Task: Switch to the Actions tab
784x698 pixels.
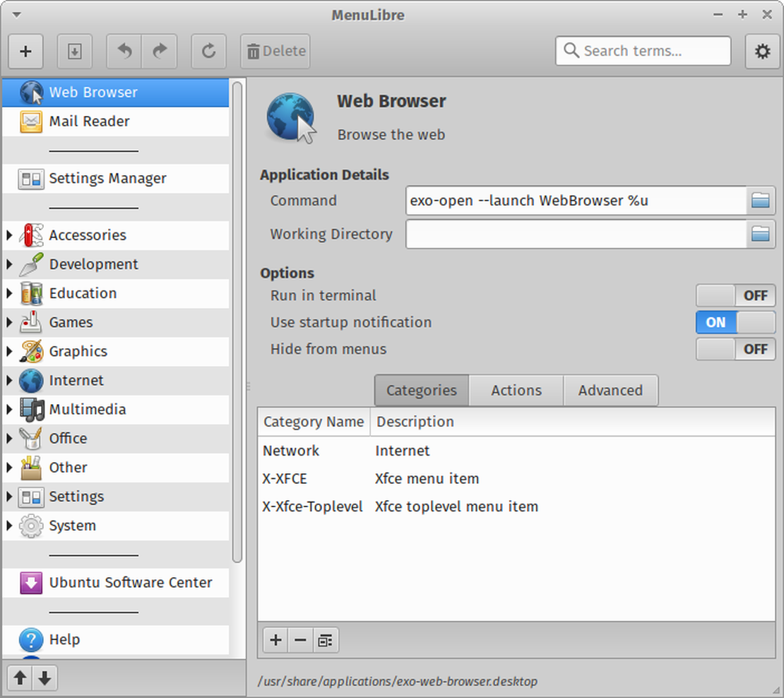Action: 515,390
